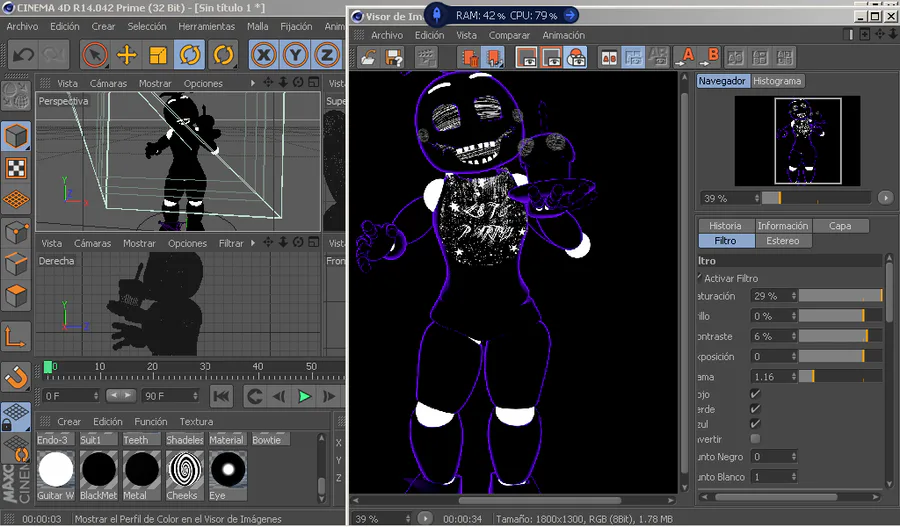Screen dimensions: 900x527
Task: Open the Cámaras menu of Perspectiva viewport
Action: click(108, 83)
